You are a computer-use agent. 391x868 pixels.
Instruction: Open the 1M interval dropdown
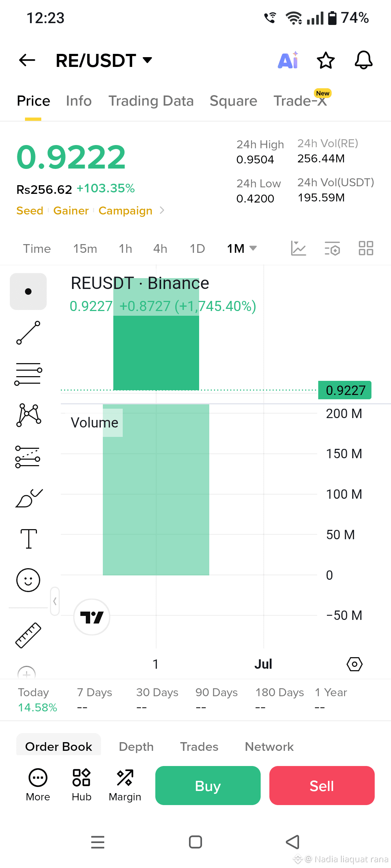coord(242,249)
